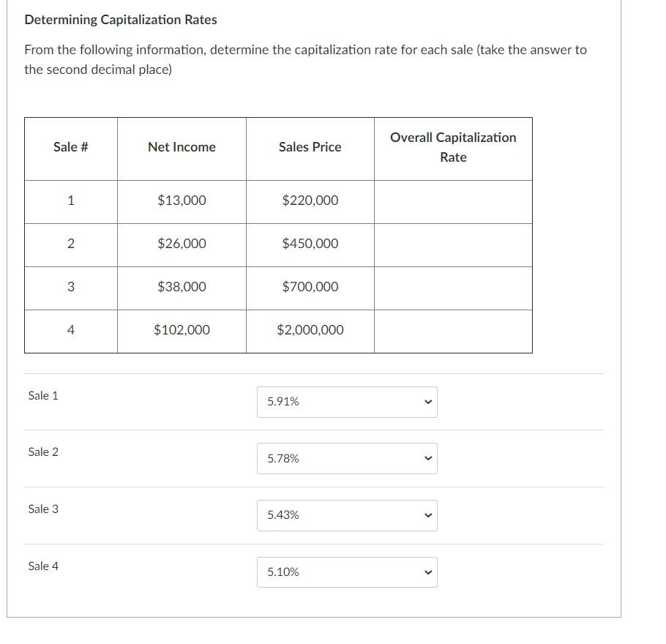Screen dimensions: 666x644
Task: Select the $700,000 sales price cell
Action: [310, 286]
